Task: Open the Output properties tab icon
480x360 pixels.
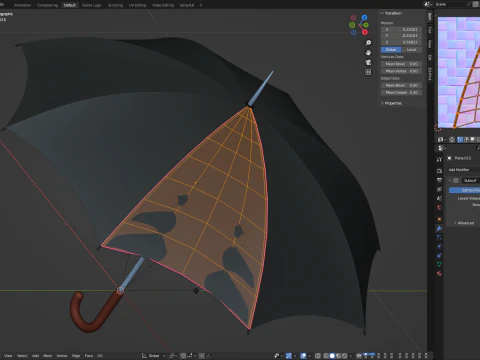Action: (x=439, y=180)
